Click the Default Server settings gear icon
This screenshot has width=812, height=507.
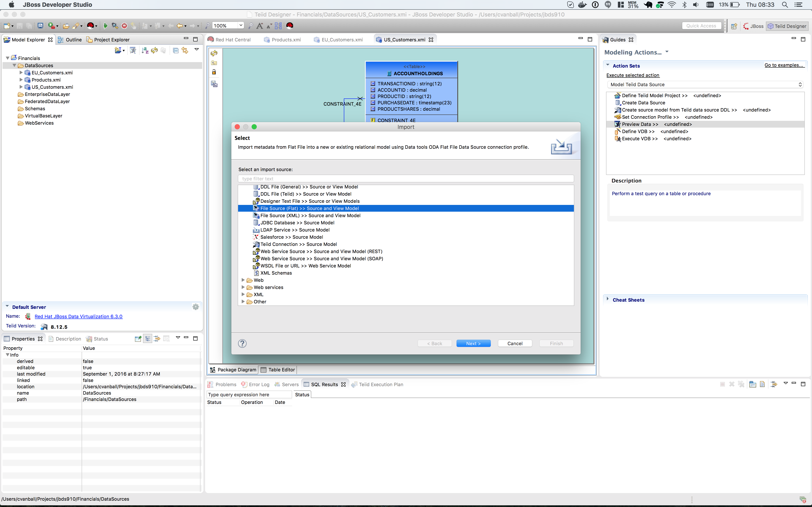(x=196, y=307)
